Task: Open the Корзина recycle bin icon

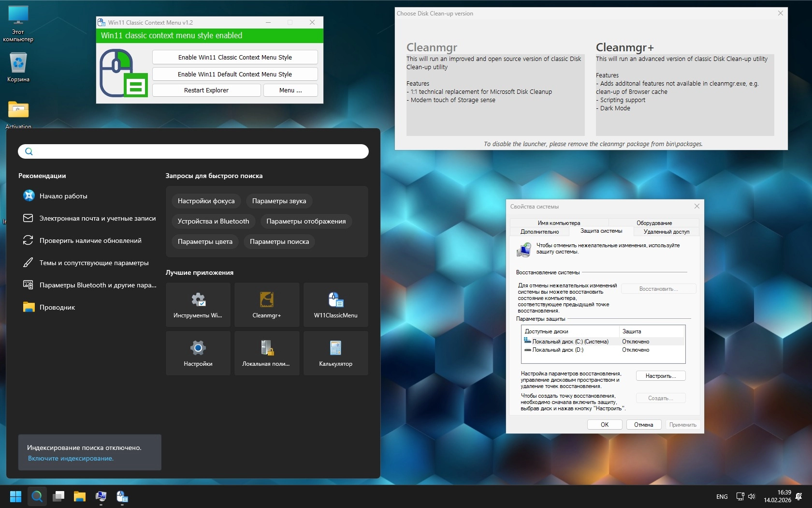Action: point(18,67)
